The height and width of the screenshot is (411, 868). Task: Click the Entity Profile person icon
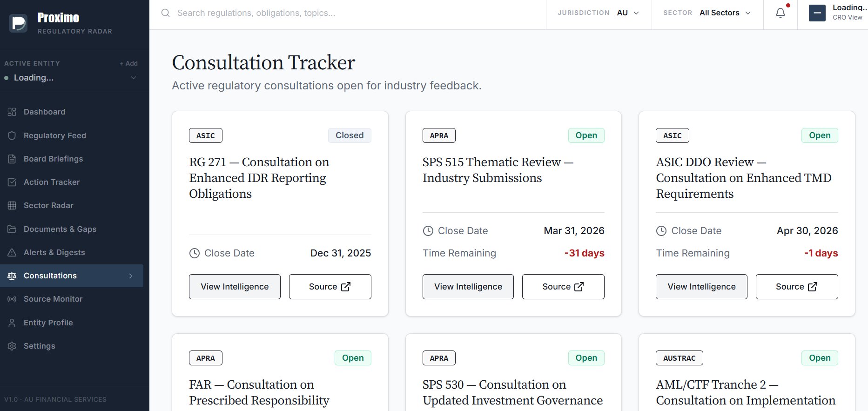coord(12,323)
